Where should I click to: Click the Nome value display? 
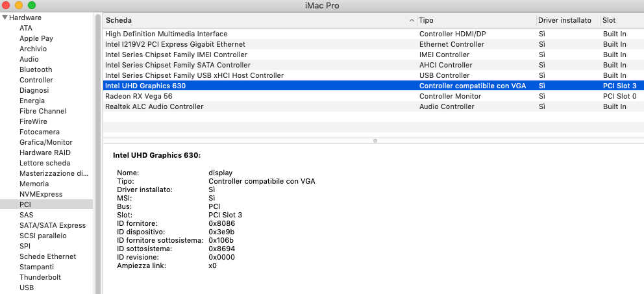tap(221, 173)
